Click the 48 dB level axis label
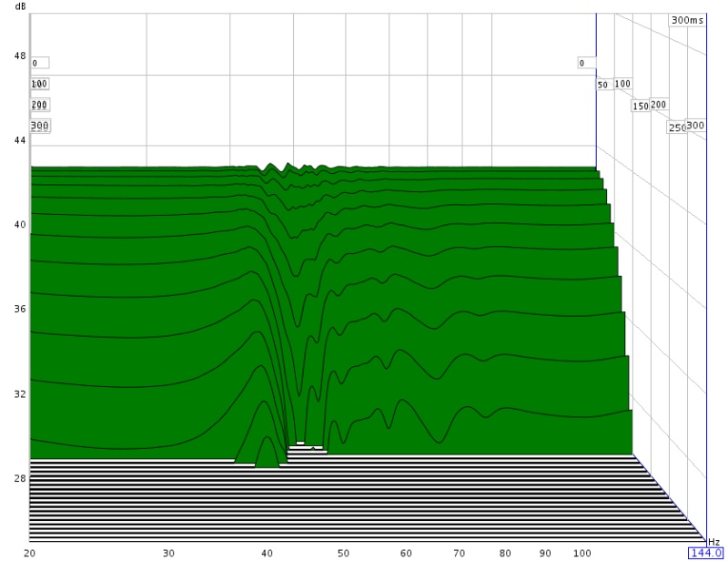The width and height of the screenshot is (728, 561). (20, 56)
